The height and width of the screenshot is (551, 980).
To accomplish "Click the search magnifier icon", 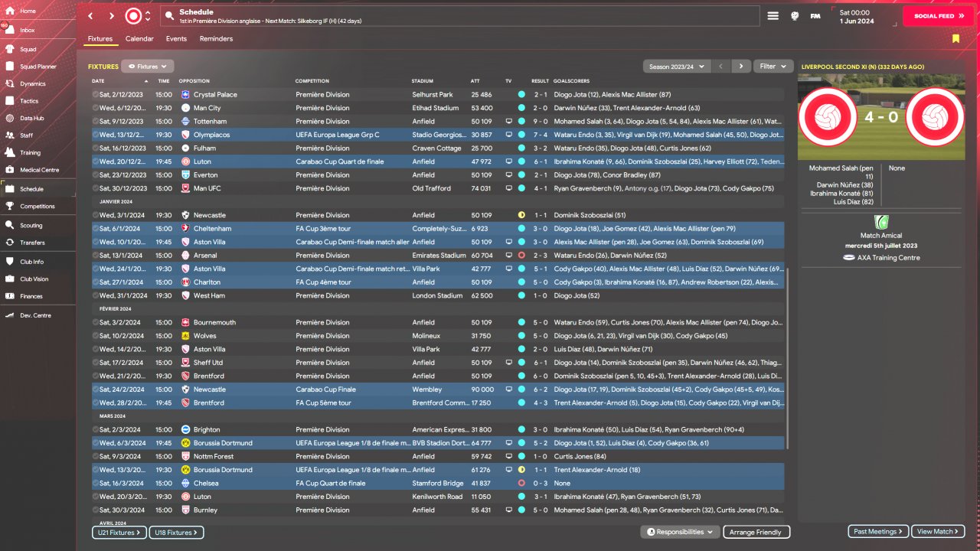I will tap(168, 16).
